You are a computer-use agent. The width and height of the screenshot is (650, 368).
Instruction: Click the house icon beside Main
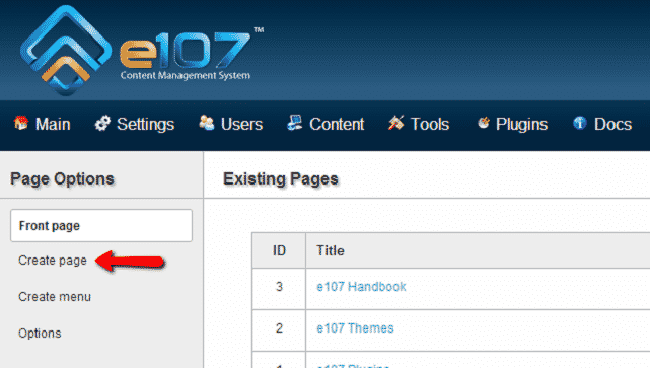[21, 123]
